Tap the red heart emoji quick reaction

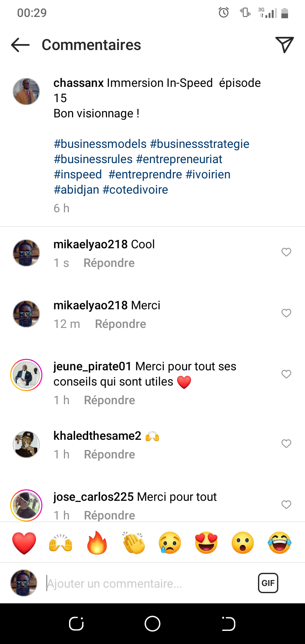(24, 543)
